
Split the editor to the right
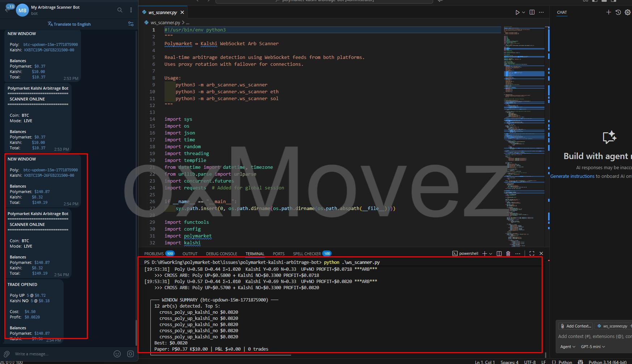click(x=532, y=12)
